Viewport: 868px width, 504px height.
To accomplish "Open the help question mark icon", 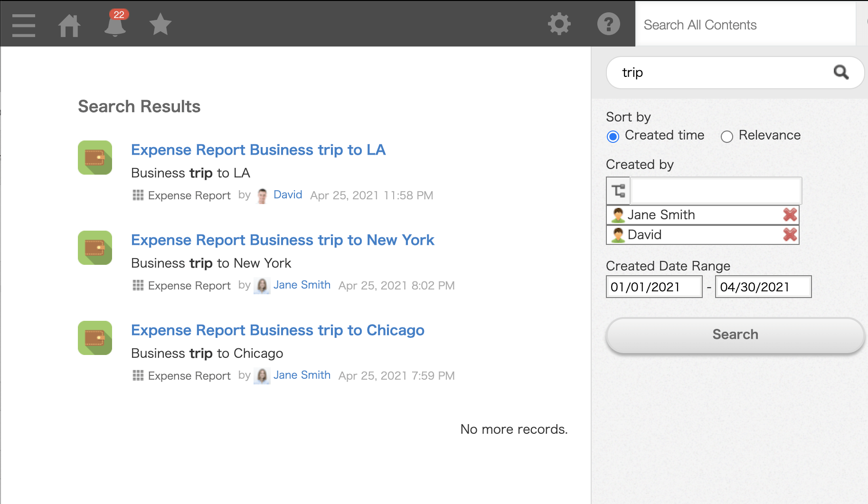I will coord(608,24).
